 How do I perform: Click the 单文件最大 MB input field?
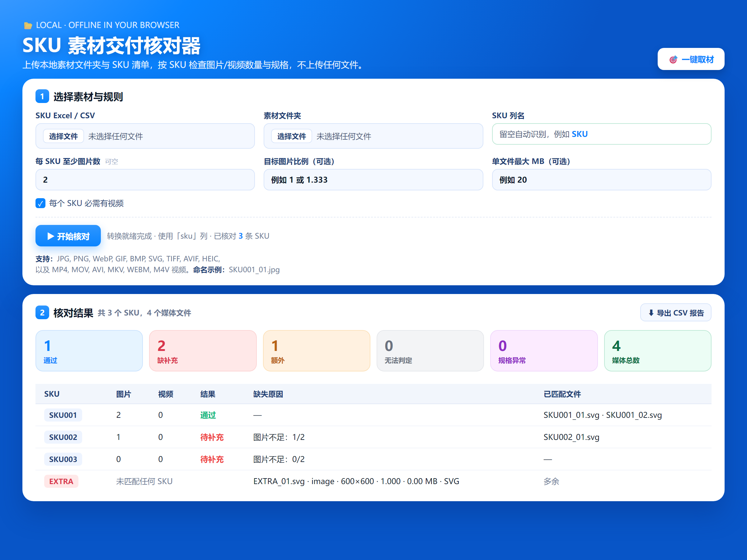click(601, 180)
